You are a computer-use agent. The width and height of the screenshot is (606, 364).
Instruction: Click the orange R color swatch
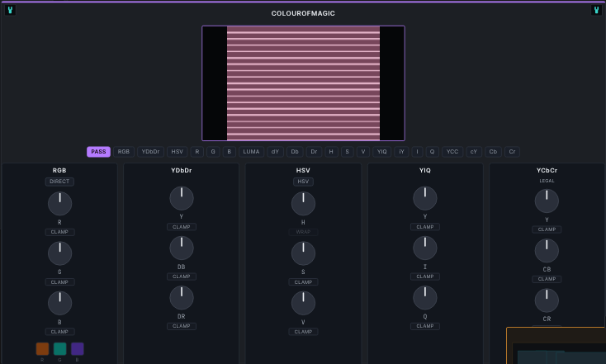click(42, 348)
